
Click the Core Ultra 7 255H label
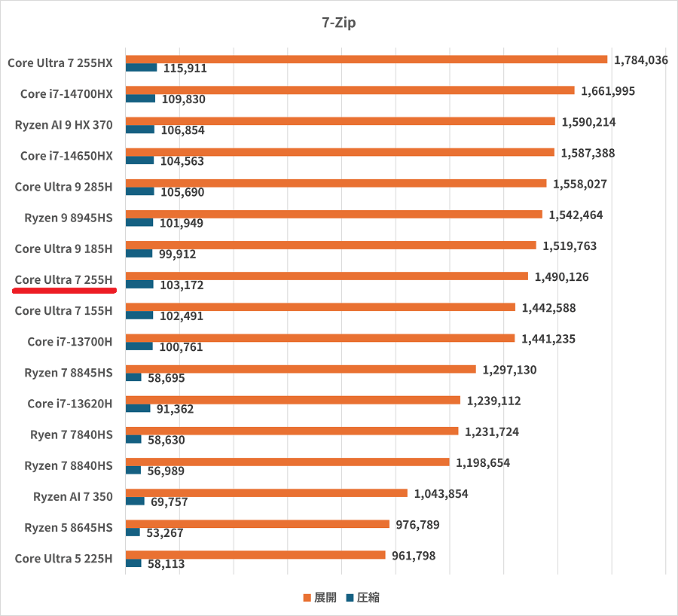pos(63,280)
